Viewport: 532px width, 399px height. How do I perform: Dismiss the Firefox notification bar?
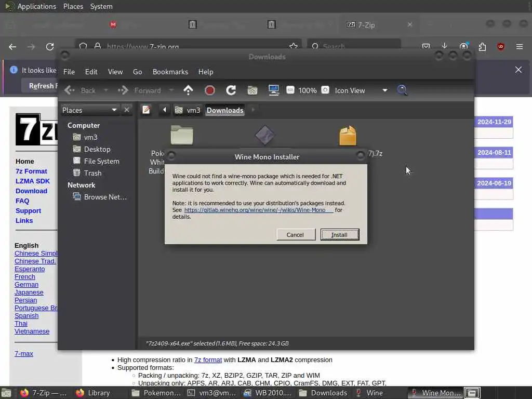click(x=518, y=70)
